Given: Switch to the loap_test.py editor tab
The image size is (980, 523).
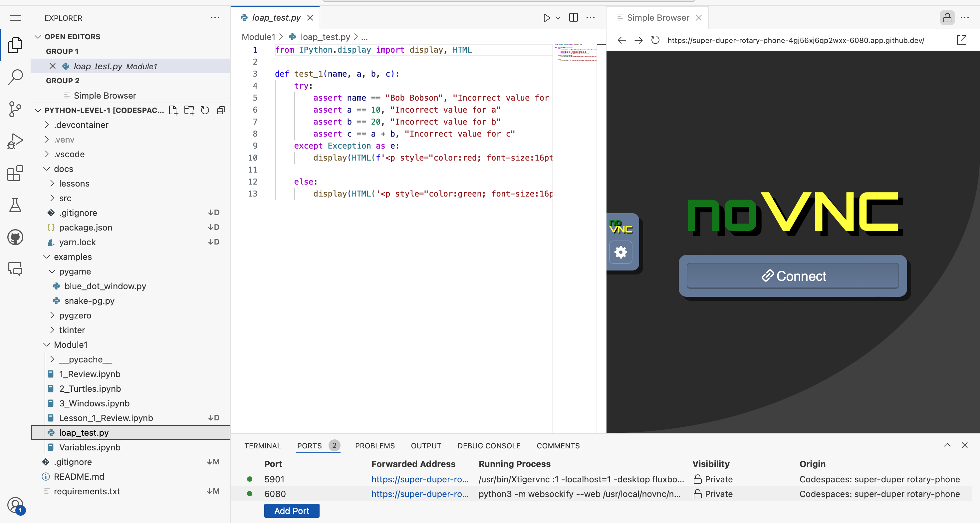Looking at the screenshot, I should click(275, 18).
